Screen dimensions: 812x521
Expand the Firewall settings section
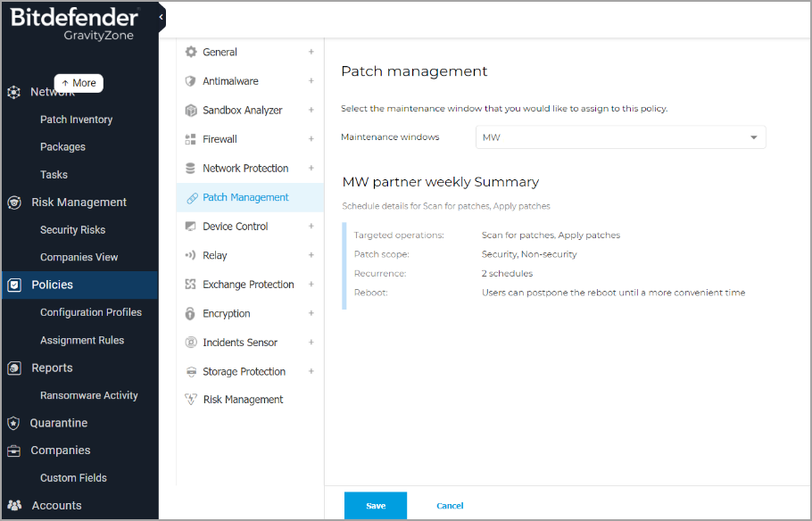[x=311, y=139]
